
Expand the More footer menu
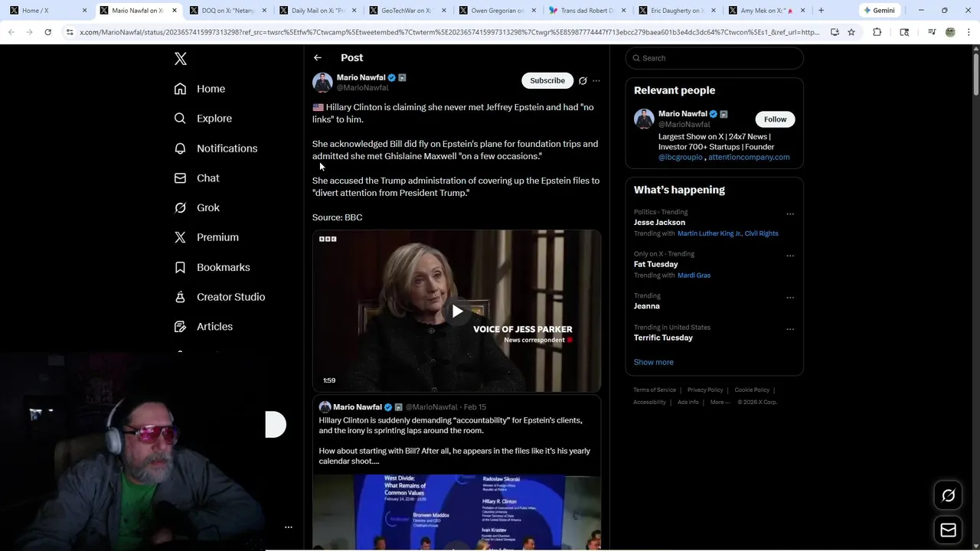[720, 403]
